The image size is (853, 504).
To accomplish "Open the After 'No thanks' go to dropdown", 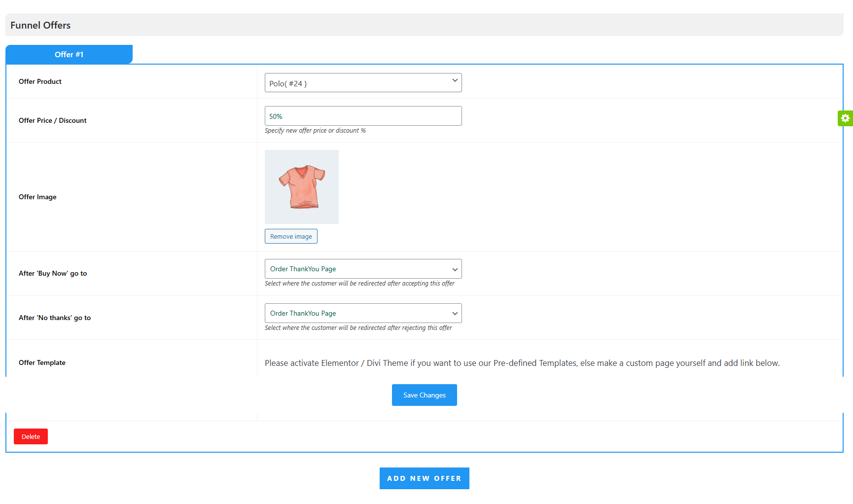I will point(363,313).
